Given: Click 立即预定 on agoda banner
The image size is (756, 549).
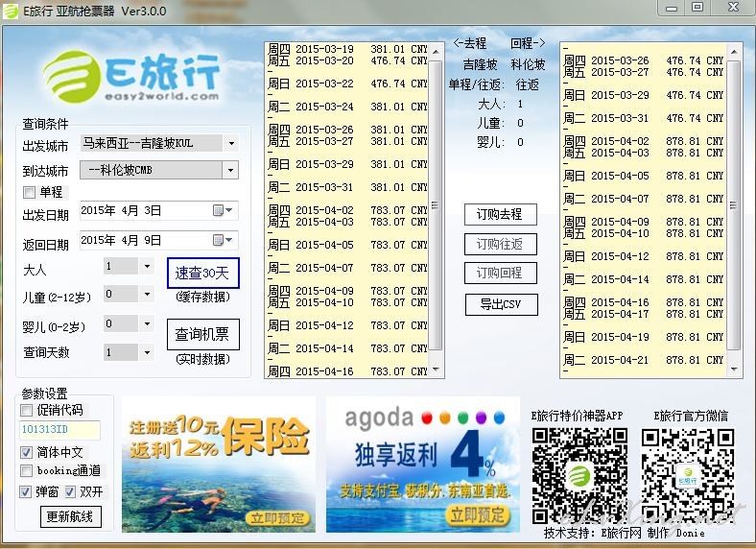Looking at the screenshot, I should (x=477, y=515).
